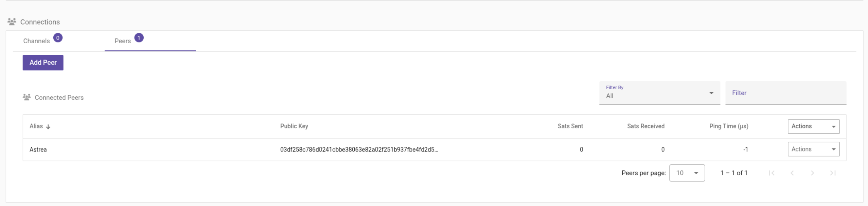The width and height of the screenshot is (868, 206).
Task: Click the Add Peer button
Action: tap(43, 63)
